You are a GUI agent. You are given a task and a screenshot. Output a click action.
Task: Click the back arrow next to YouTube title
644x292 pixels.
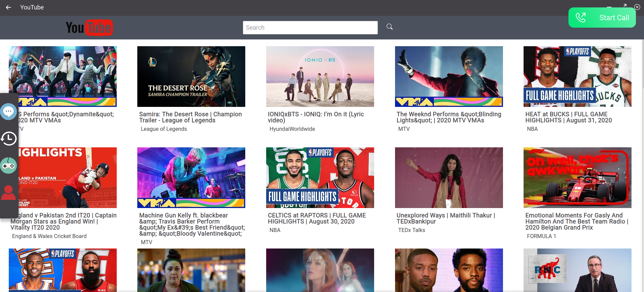coord(8,7)
